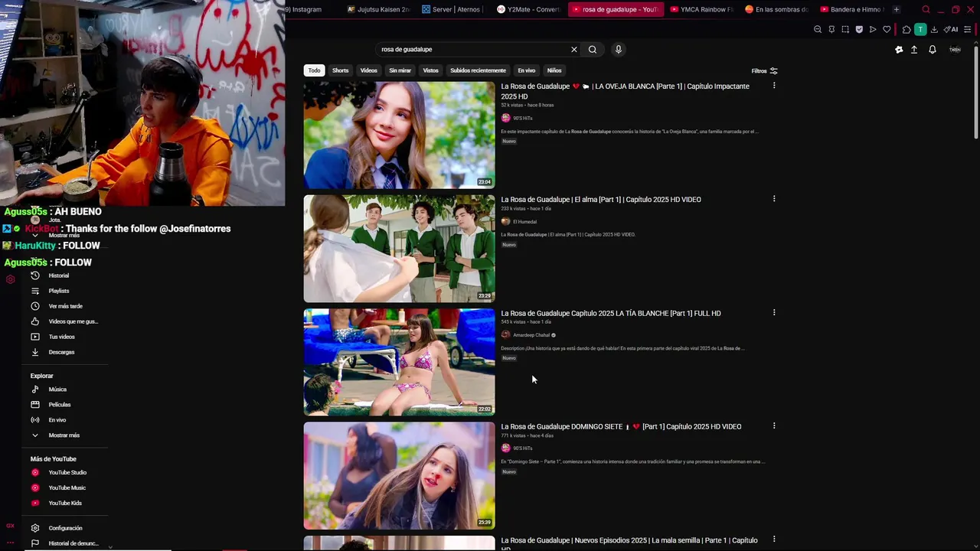This screenshot has height=551, width=980.
Task: Click the send/flow arrow icon in toolbar
Action: tap(873, 30)
